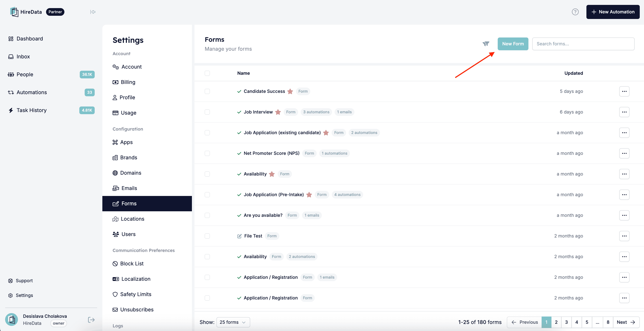Open Settings at sidebar bottom
Image resolution: width=644 pixels, height=331 pixels.
[x=20, y=295]
